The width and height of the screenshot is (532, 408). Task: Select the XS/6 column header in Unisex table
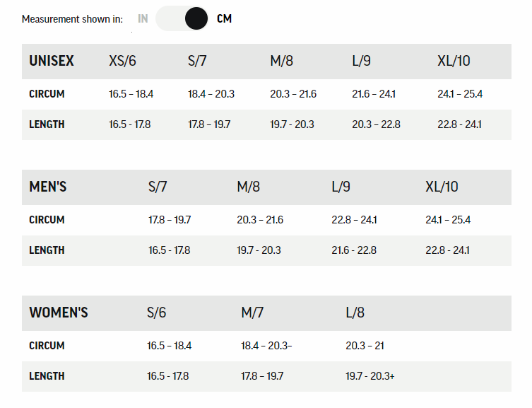(122, 61)
